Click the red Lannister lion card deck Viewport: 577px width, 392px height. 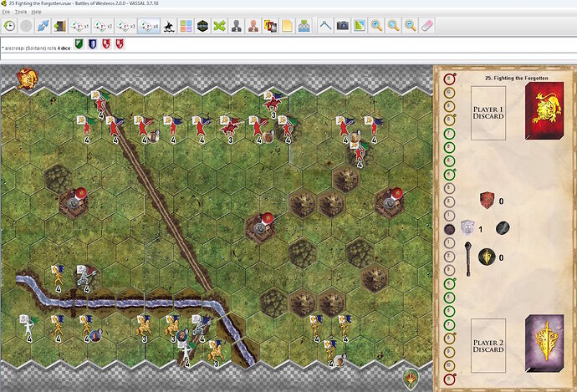pos(544,111)
